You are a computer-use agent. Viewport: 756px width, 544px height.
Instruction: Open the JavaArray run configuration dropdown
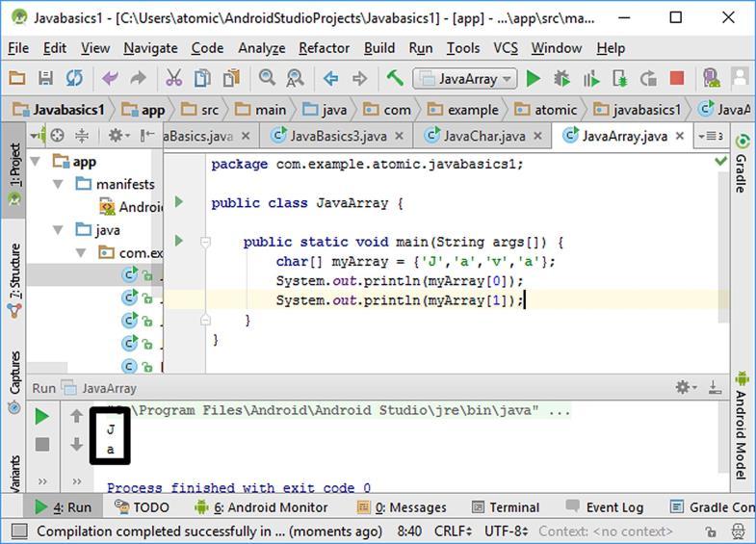tap(464, 79)
